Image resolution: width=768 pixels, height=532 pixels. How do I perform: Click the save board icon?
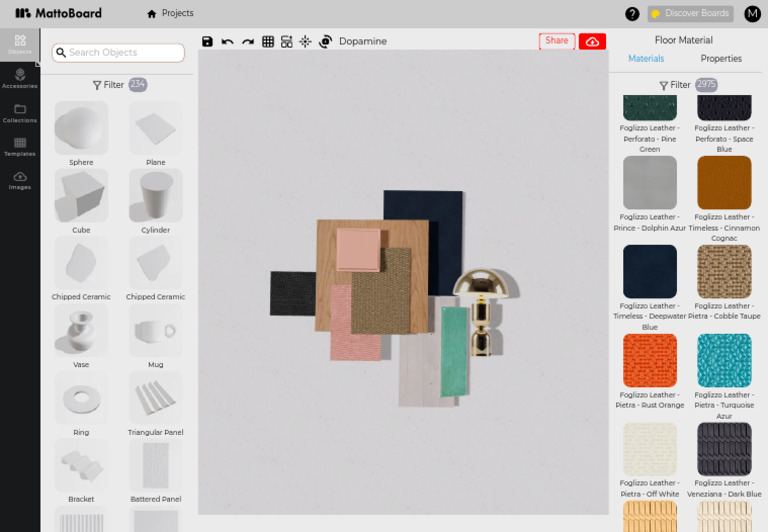pos(207,42)
